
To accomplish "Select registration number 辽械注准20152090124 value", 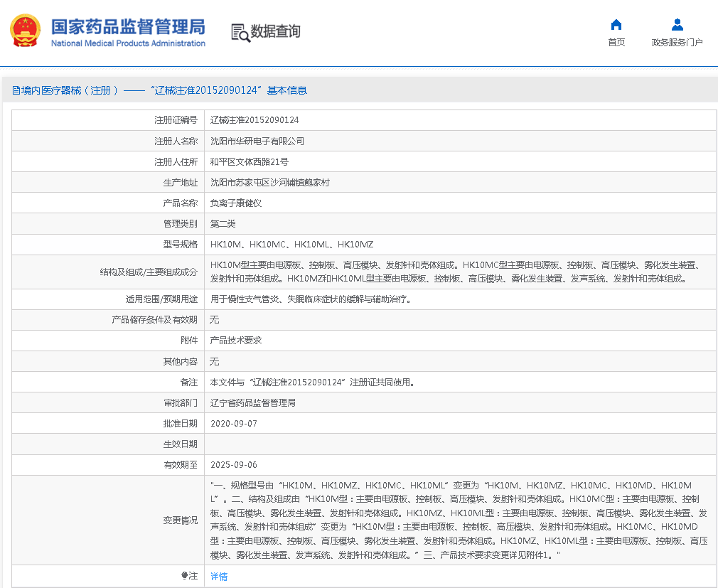I will (254, 120).
